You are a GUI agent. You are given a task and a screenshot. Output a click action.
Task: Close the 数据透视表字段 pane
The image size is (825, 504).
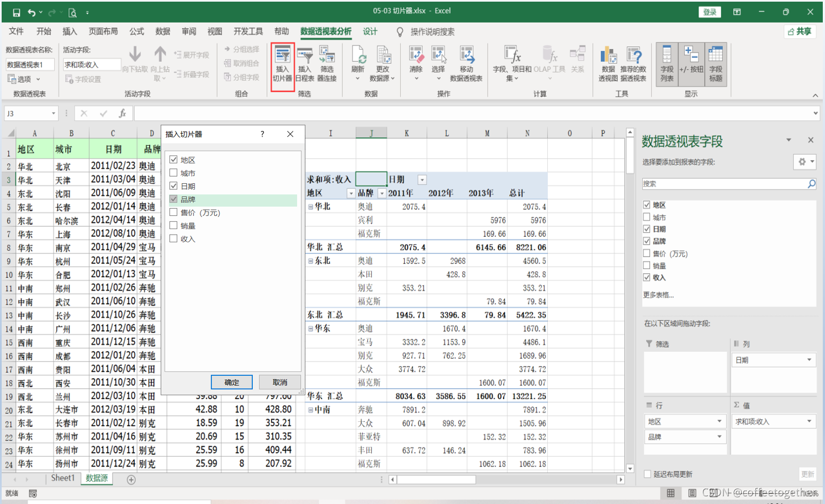811,140
